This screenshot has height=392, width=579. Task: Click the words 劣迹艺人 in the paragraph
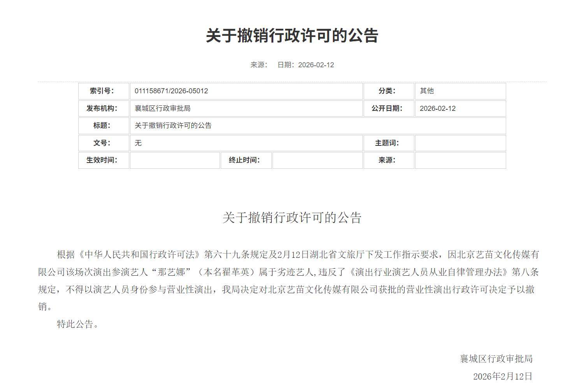point(295,272)
